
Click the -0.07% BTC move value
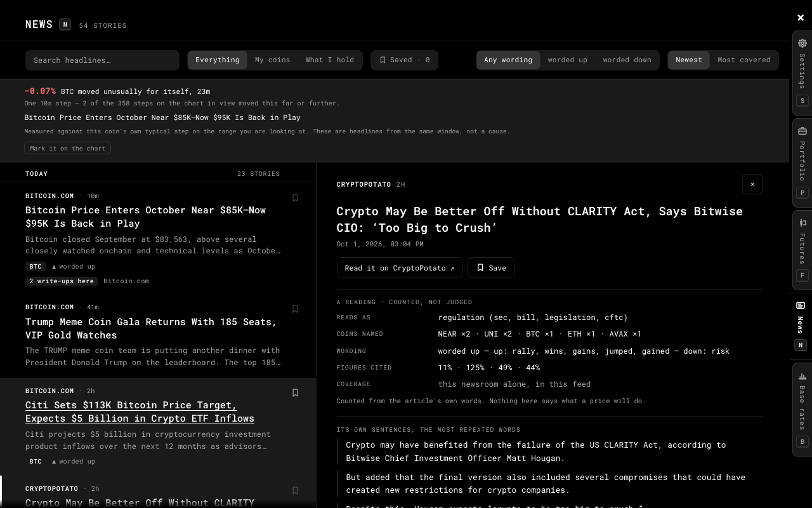pos(40,91)
